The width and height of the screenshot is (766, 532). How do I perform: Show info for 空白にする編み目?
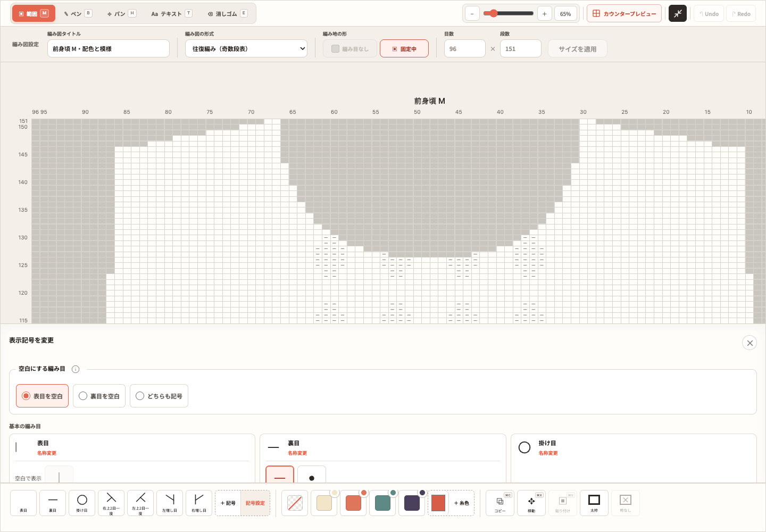(x=76, y=369)
